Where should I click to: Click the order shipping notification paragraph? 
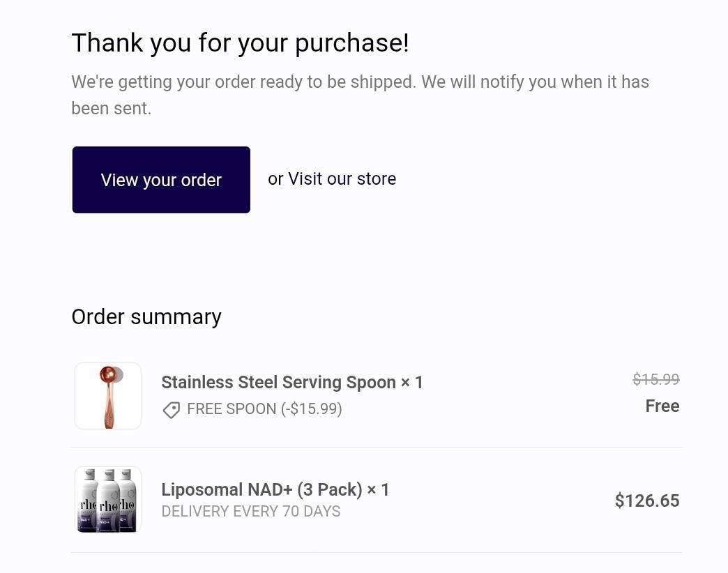(360, 82)
